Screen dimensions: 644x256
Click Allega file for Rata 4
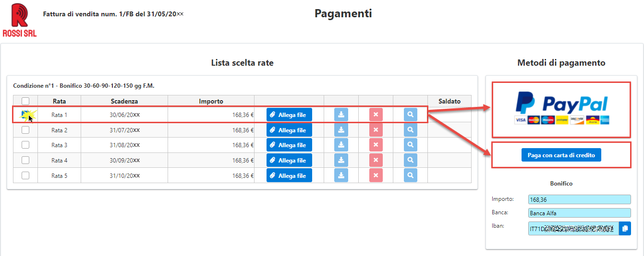(x=289, y=160)
